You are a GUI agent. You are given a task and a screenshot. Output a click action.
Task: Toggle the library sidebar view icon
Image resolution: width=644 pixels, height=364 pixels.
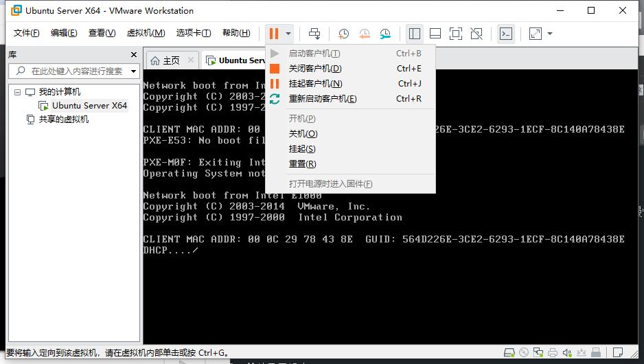415,34
